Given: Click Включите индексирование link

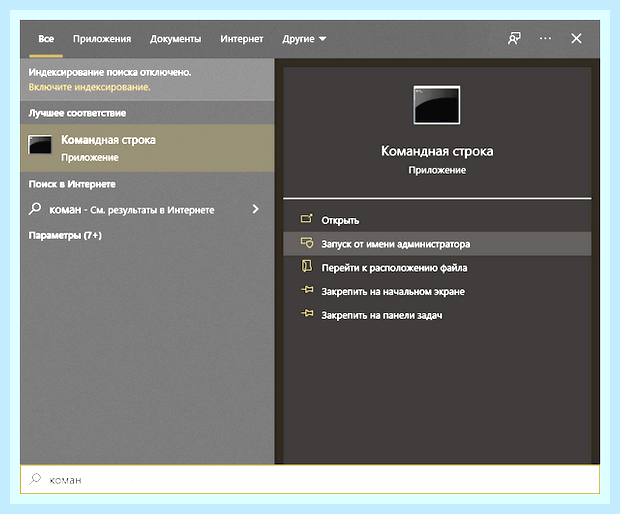Looking at the screenshot, I should pos(89,87).
